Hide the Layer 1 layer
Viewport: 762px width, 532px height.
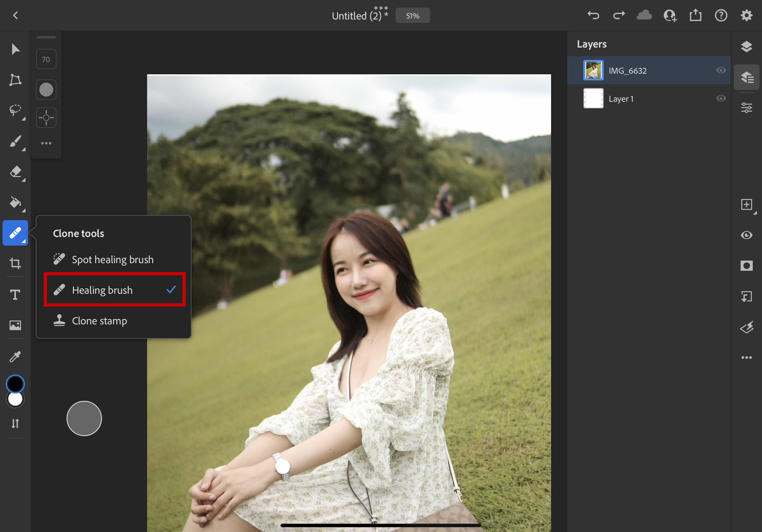click(x=721, y=99)
